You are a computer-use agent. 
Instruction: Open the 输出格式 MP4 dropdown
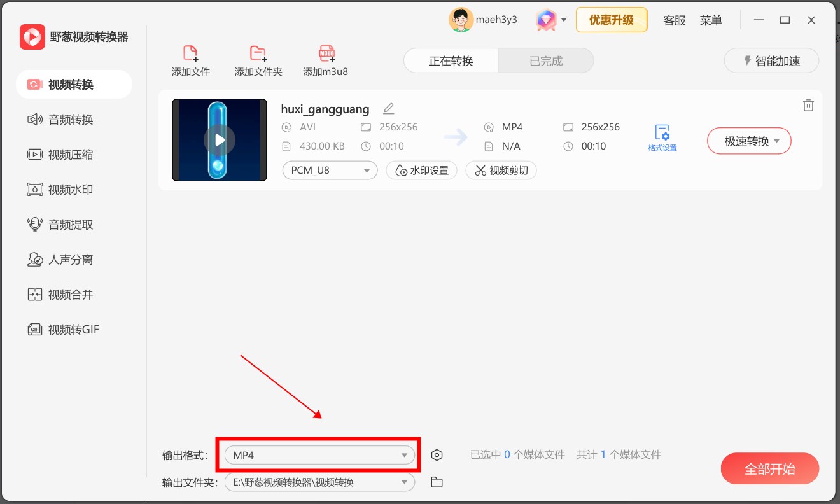tap(319, 455)
